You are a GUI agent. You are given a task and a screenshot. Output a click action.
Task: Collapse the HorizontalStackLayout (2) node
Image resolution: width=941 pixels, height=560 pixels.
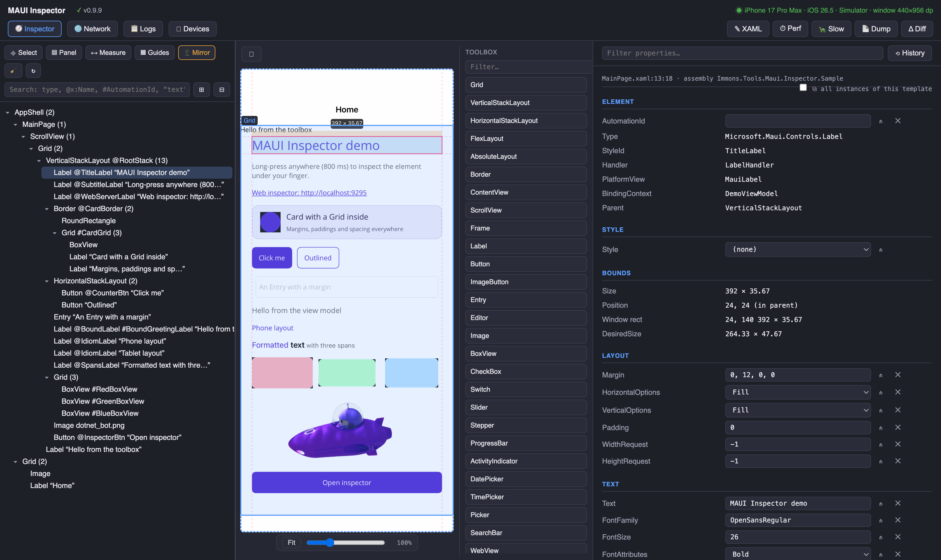click(x=47, y=281)
